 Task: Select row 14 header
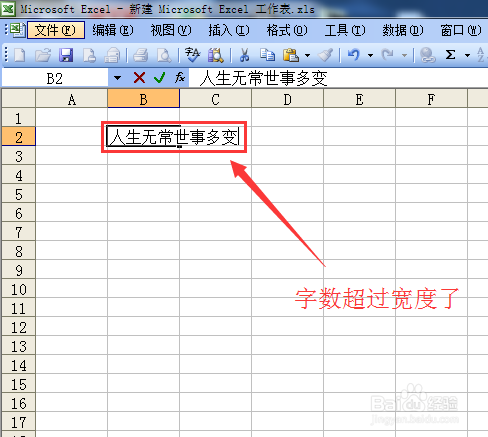pos(19,365)
